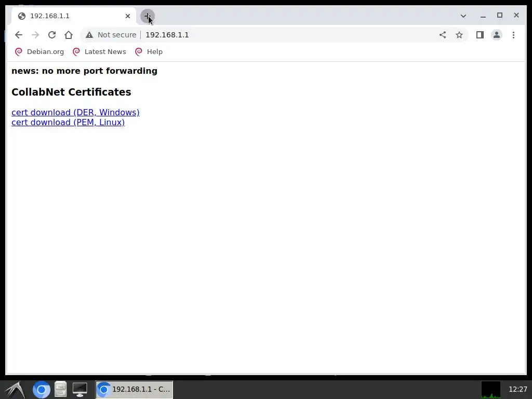
Task: Click the 'news: no more port forwarding' text
Action: pyautogui.click(x=85, y=71)
